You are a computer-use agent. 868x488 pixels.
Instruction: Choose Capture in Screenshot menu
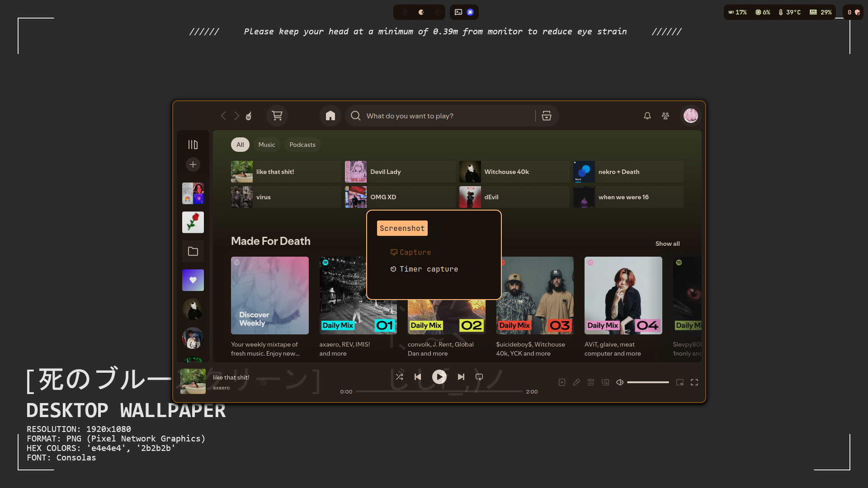[x=411, y=252]
